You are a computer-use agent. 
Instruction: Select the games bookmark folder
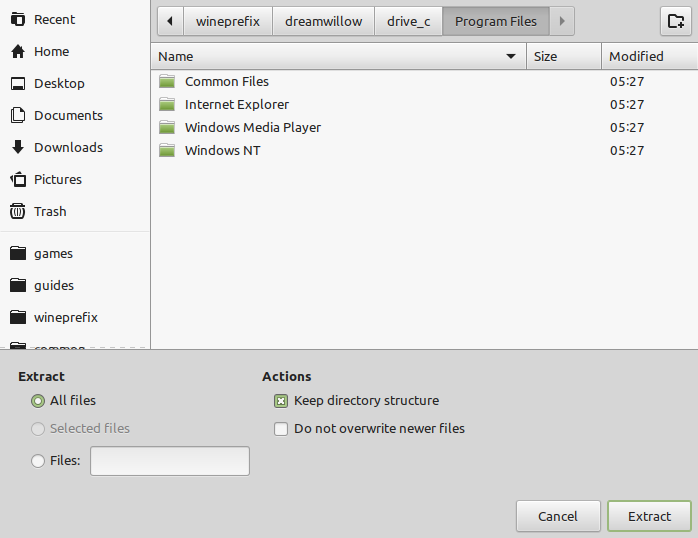(x=41, y=253)
